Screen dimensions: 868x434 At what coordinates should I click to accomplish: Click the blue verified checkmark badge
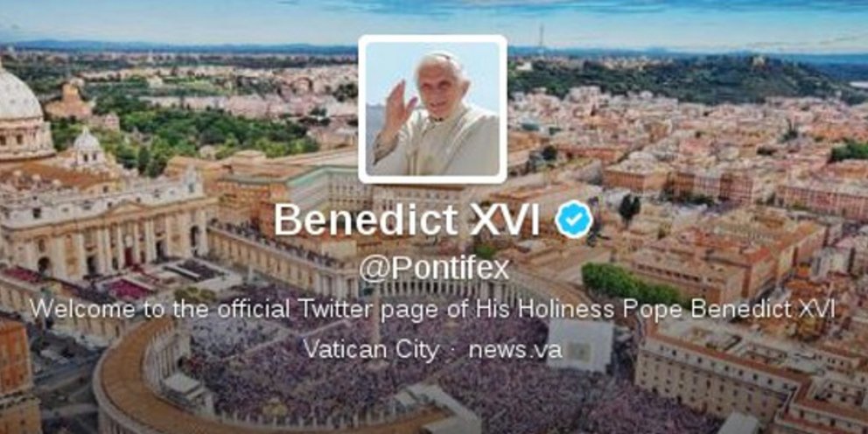[x=574, y=220]
